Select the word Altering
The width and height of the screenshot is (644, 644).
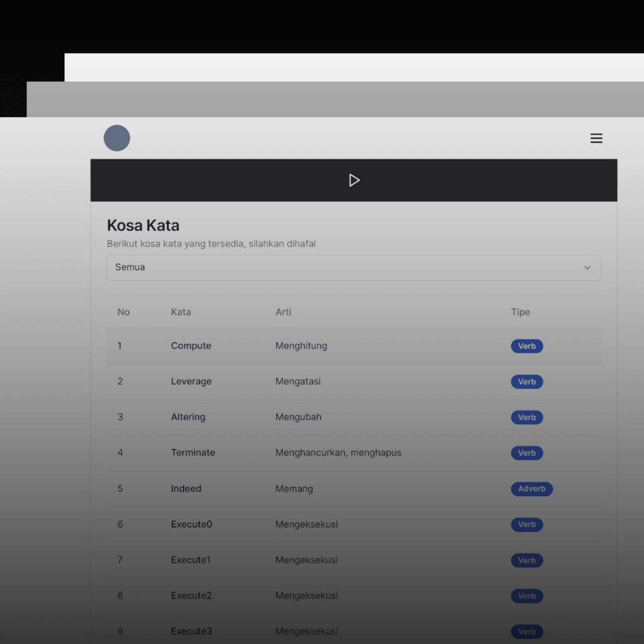click(188, 417)
